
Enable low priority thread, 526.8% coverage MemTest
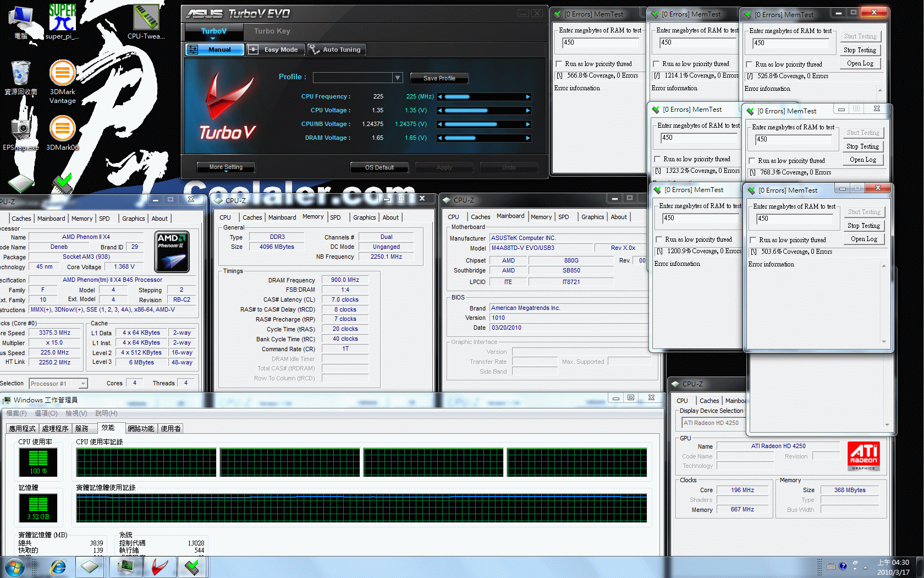[749, 64]
